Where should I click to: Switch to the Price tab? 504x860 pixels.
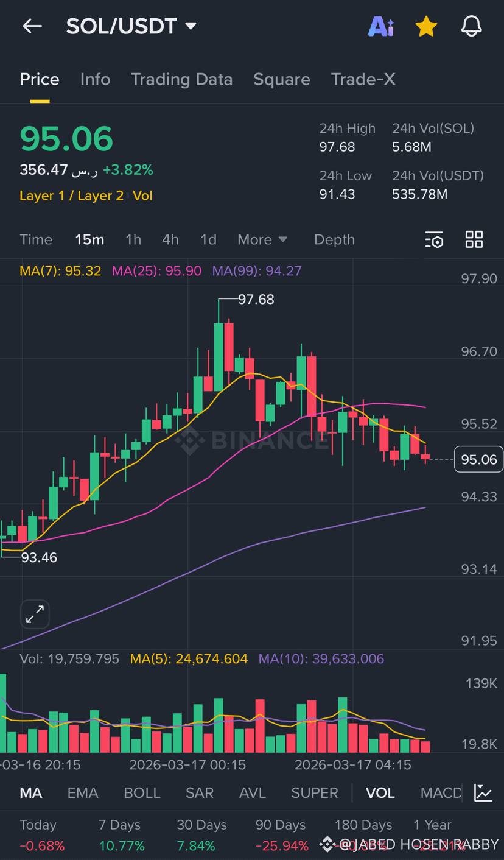point(40,79)
